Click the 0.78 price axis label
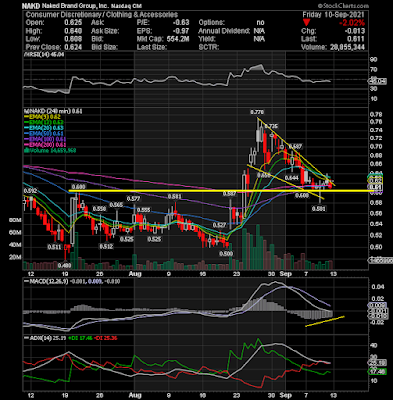 (377, 114)
